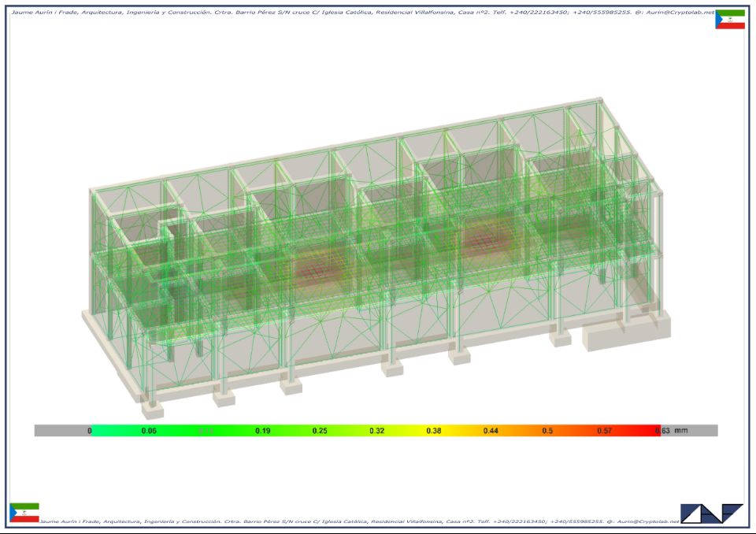Select the 0.57 red-orange legend value
Screen dimensions: 756x534
pos(604,431)
